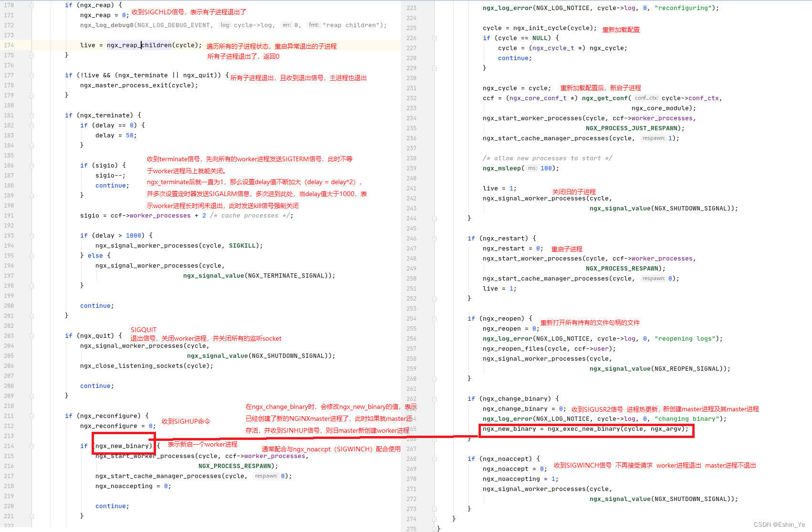Click the respawn: hint on line 236
The width and height of the screenshot is (812, 532).
click(x=653, y=138)
